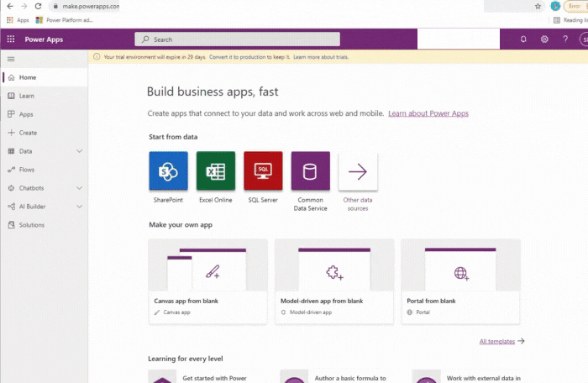Image resolution: width=588 pixels, height=383 pixels.
Task: Open the Apps bookmarks shortcut
Action: (18, 20)
